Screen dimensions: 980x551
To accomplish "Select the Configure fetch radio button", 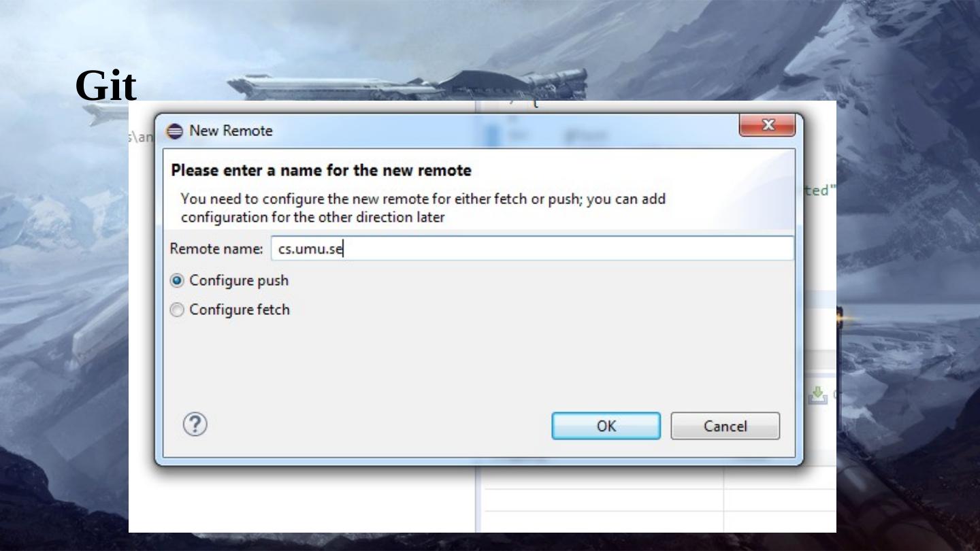I will click(x=177, y=310).
